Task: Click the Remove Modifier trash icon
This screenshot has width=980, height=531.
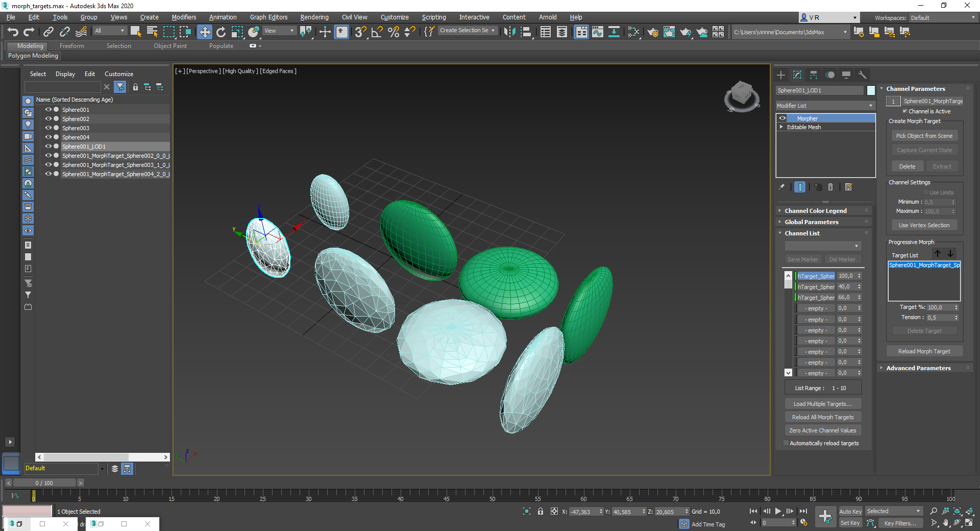Action: pyautogui.click(x=830, y=187)
